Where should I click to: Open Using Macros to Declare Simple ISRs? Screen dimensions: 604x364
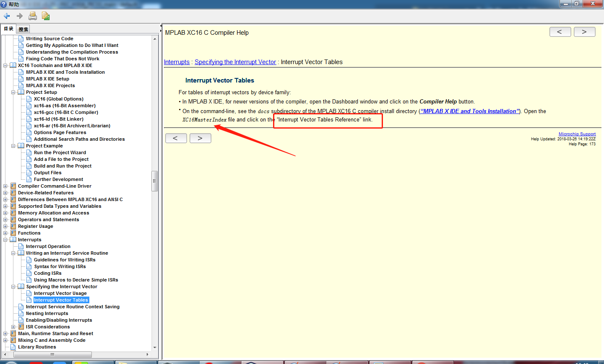(x=76, y=280)
